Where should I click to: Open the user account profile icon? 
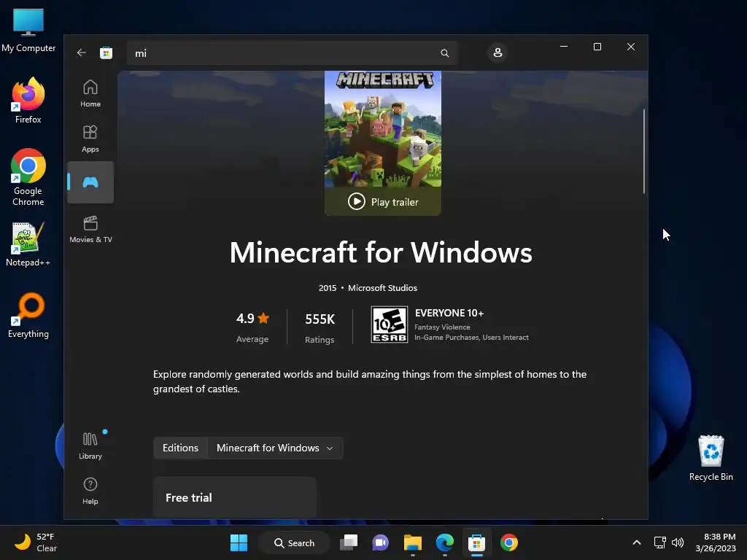(498, 52)
